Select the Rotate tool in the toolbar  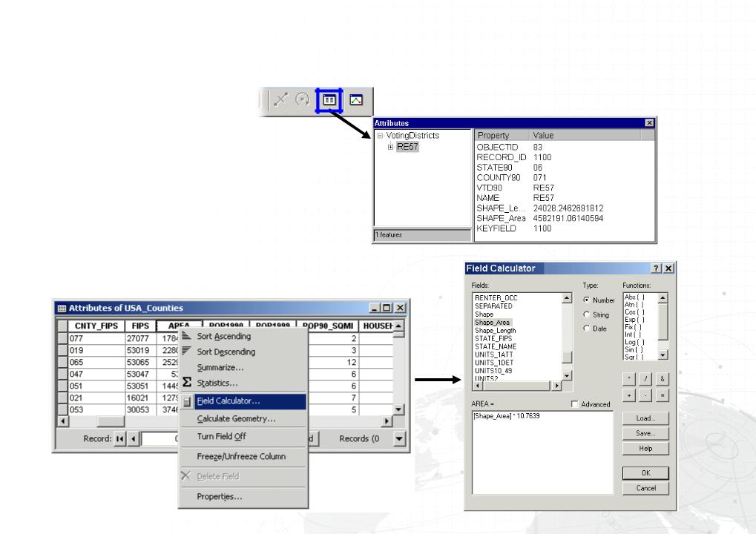302,99
